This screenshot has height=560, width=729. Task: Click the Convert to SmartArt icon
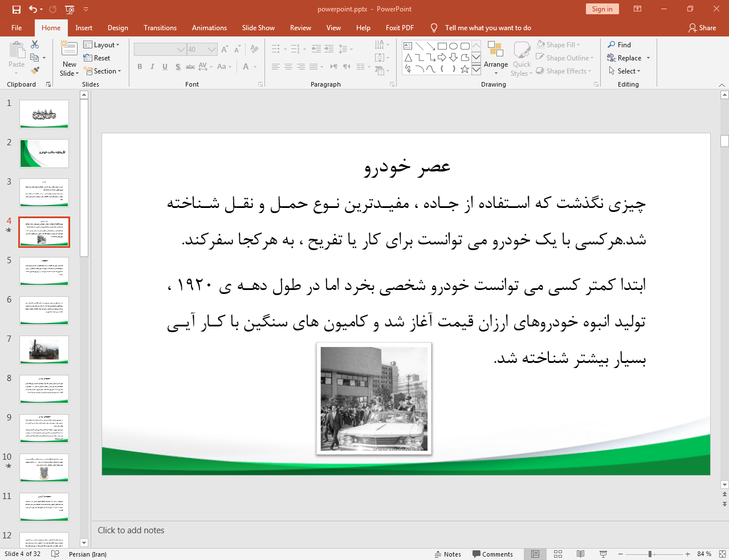coord(380,71)
